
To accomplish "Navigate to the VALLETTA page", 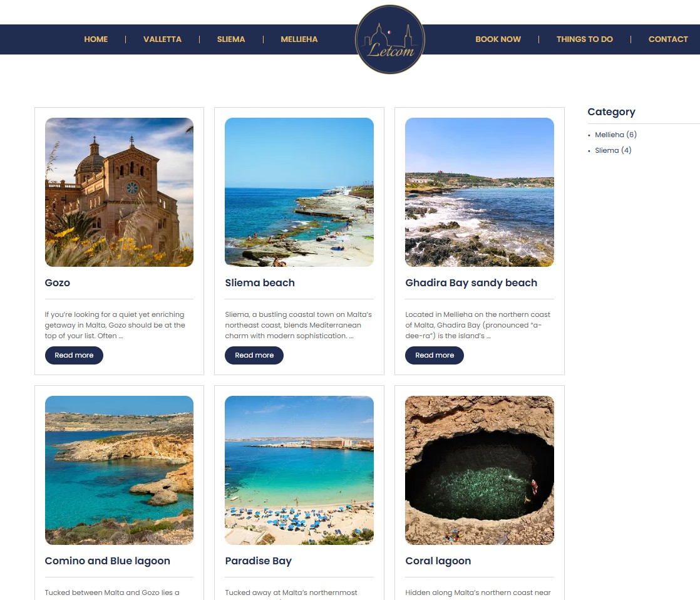I will [162, 39].
